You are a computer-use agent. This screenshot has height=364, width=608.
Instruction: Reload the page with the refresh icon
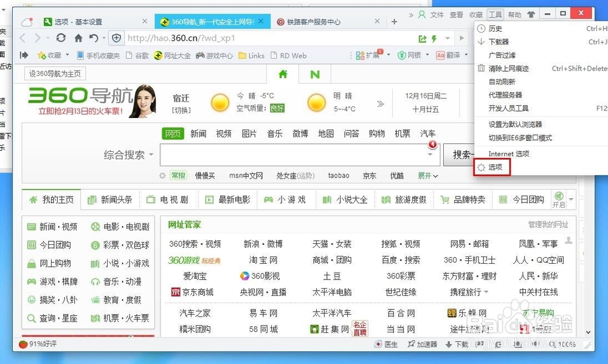click(x=61, y=38)
